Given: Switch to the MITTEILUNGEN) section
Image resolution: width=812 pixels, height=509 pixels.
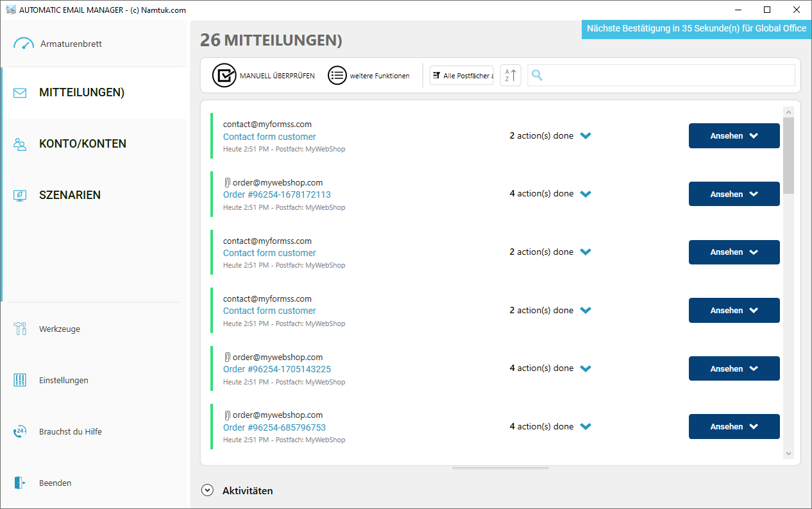Looking at the screenshot, I should pyautogui.click(x=81, y=92).
